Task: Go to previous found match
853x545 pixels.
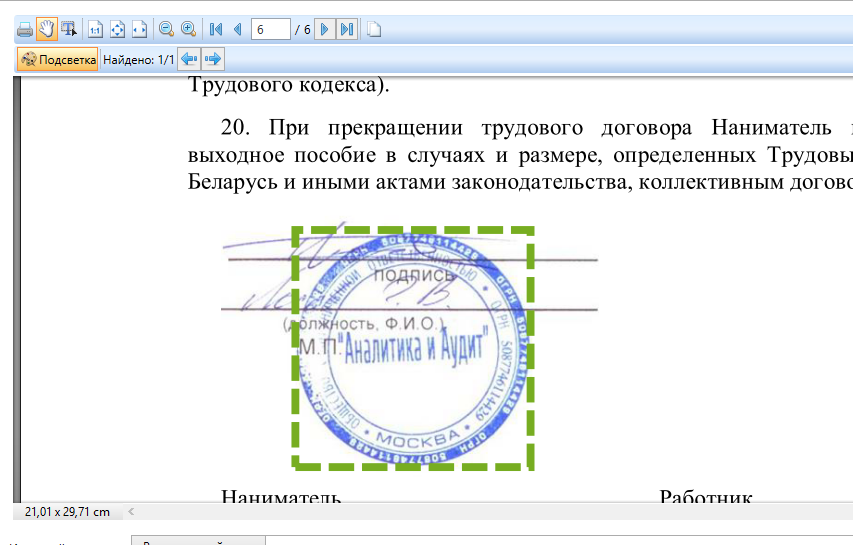Action: point(189,60)
